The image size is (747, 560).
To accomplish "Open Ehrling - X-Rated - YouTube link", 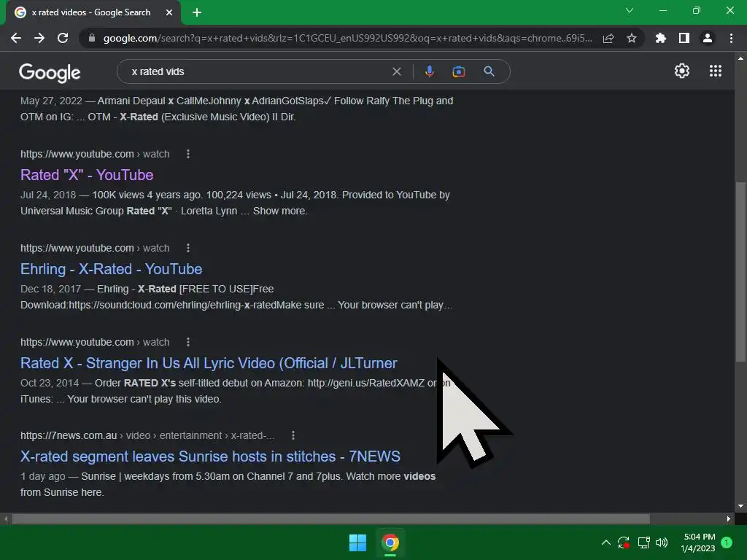I will pyautogui.click(x=111, y=269).
